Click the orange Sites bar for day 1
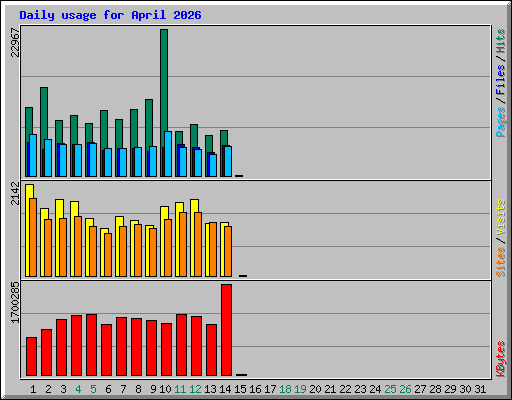The image size is (512, 400). click(x=33, y=237)
